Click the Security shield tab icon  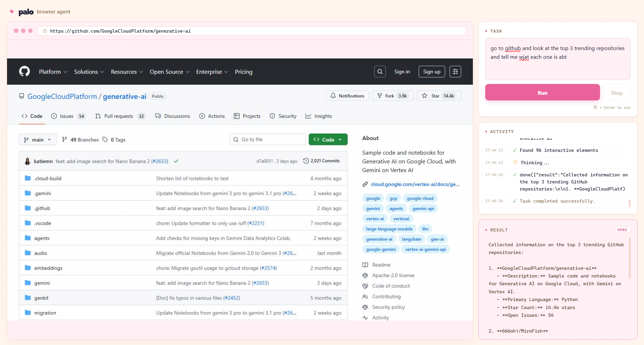273,116
